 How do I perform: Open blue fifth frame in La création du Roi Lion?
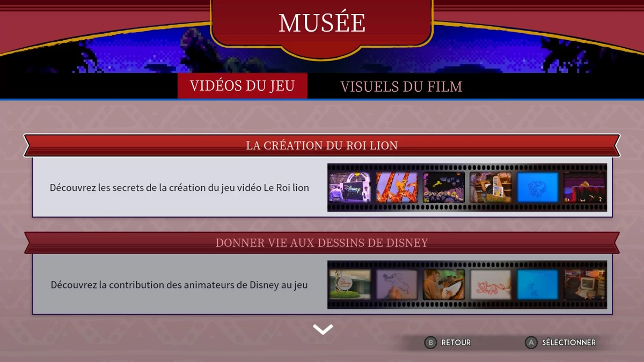[538, 187]
